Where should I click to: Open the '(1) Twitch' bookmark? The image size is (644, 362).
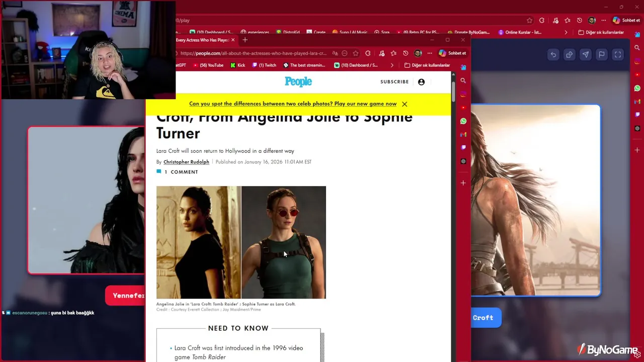coord(264,65)
